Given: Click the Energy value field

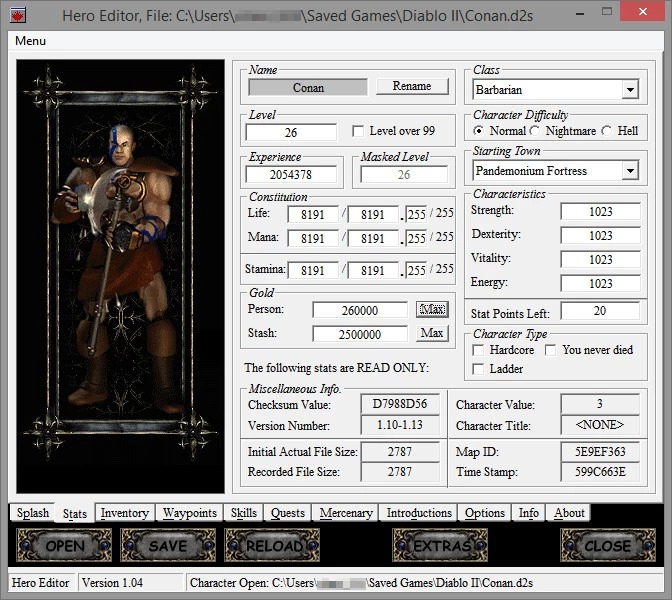Looking at the screenshot, I should tap(600, 283).
